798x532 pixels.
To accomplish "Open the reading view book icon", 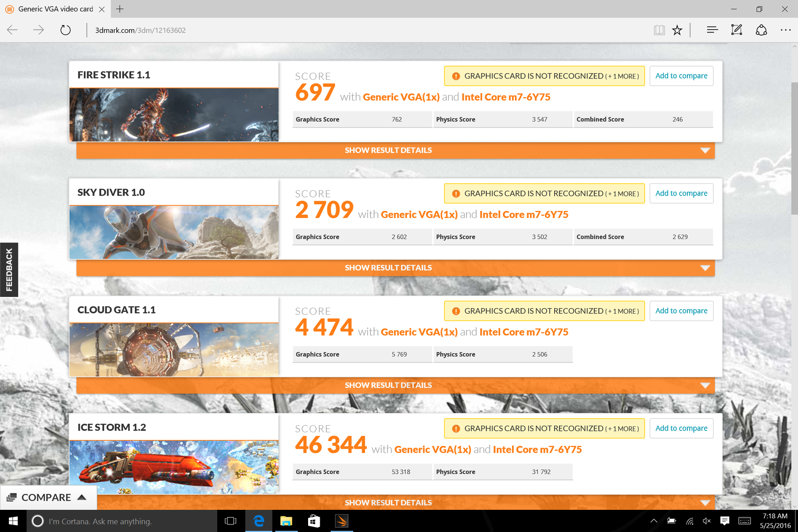I will pyautogui.click(x=659, y=30).
